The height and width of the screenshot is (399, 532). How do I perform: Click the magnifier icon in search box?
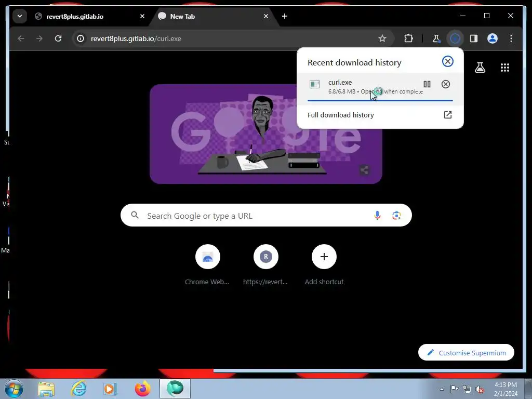click(135, 215)
